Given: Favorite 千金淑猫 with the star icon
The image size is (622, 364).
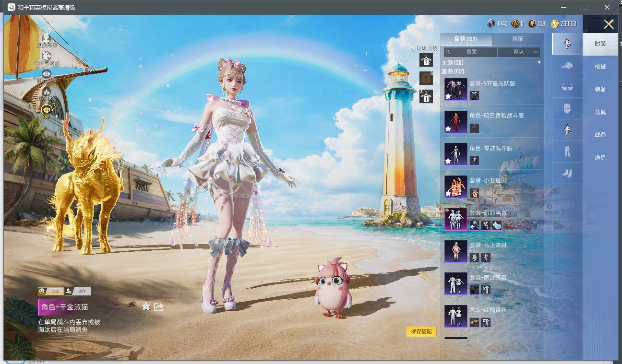Looking at the screenshot, I should (146, 306).
